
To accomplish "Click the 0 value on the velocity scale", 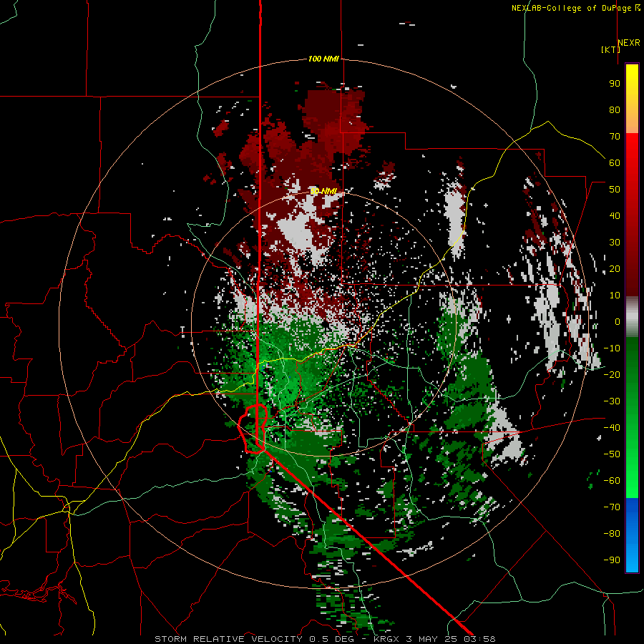I will pos(618,322).
